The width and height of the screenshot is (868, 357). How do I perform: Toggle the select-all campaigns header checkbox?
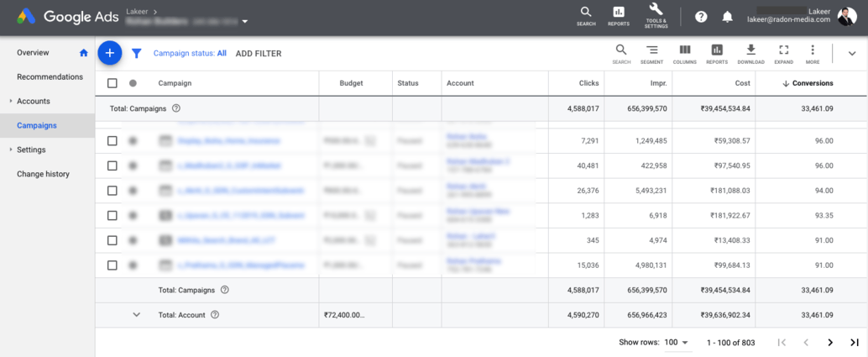click(x=112, y=83)
